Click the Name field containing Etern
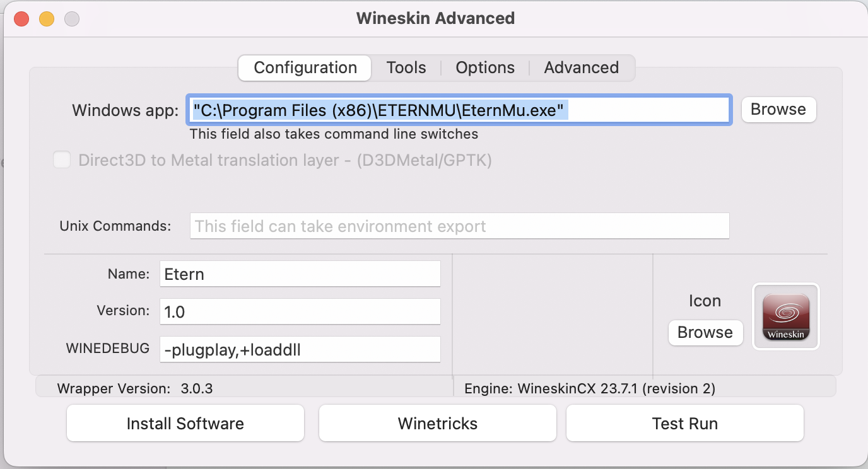The height and width of the screenshot is (469, 868). click(x=300, y=274)
